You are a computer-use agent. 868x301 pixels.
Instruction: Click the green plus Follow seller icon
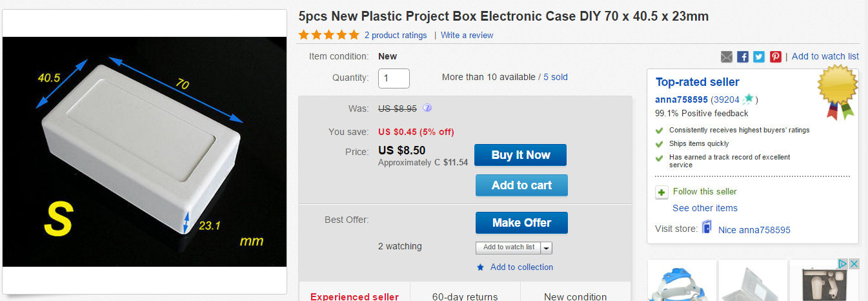(661, 192)
